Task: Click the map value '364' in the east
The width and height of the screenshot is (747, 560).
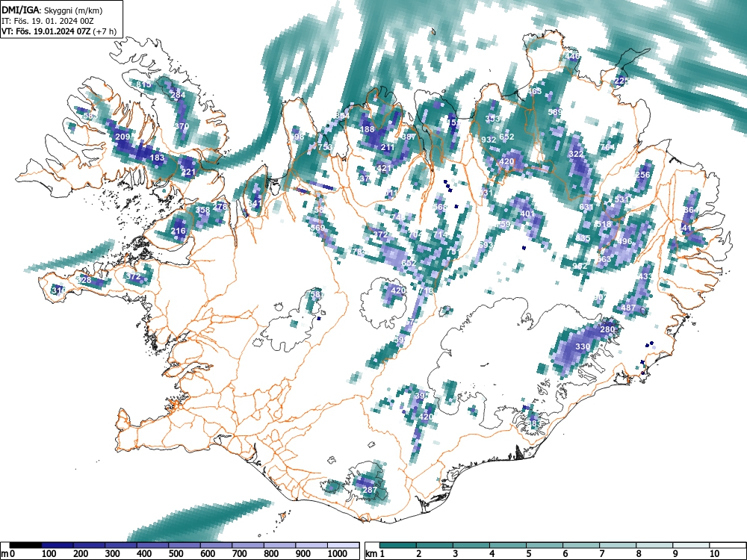Action: [690, 210]
